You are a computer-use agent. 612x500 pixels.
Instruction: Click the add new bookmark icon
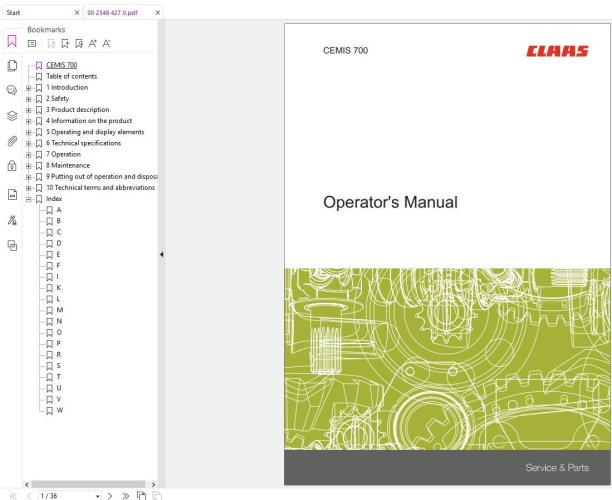point(65,44)
